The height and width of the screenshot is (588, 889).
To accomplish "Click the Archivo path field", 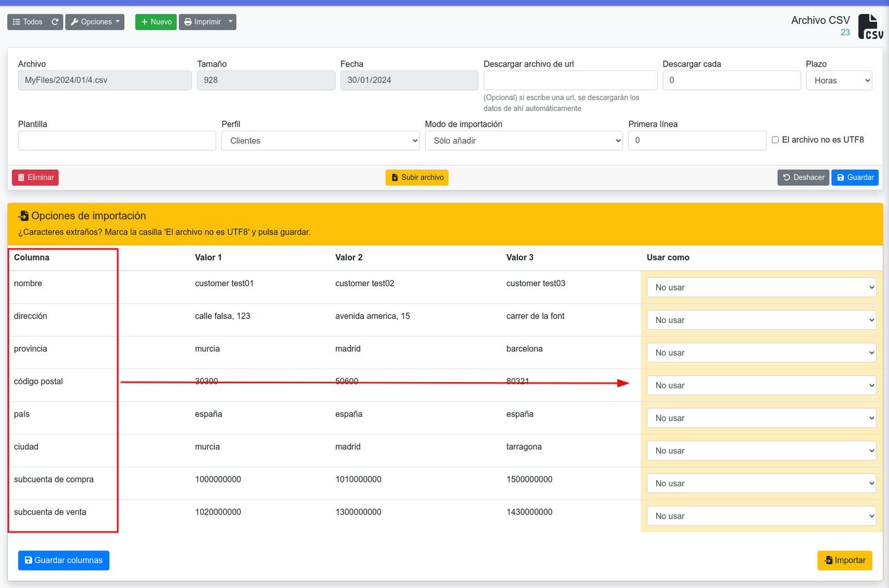I will pyautogui.click(x=105, y=80).
